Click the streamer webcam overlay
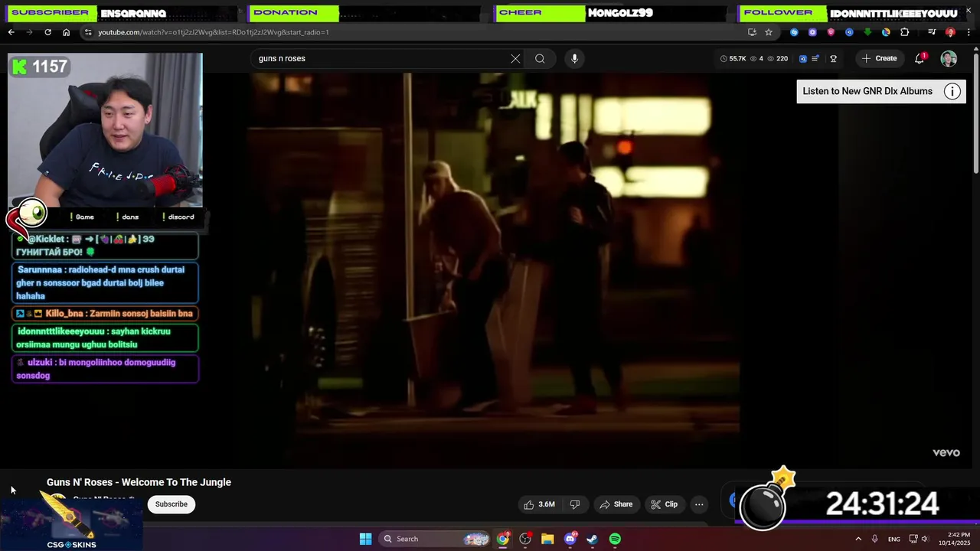This screenshot has width=980, height=551. pyautogui.click(x=106, y=130)
